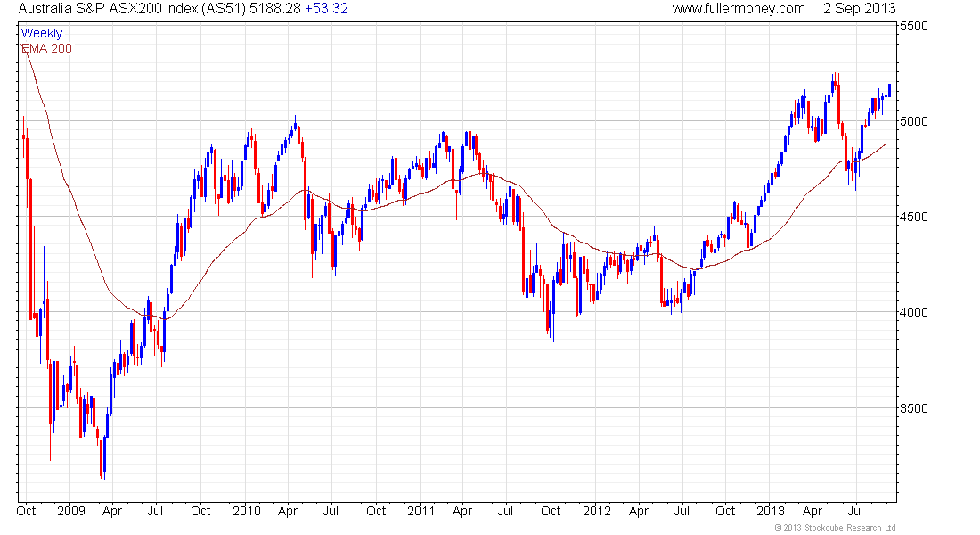Click the last 'Jul' label on time axis
980x535 pixels.
point(855,511)
